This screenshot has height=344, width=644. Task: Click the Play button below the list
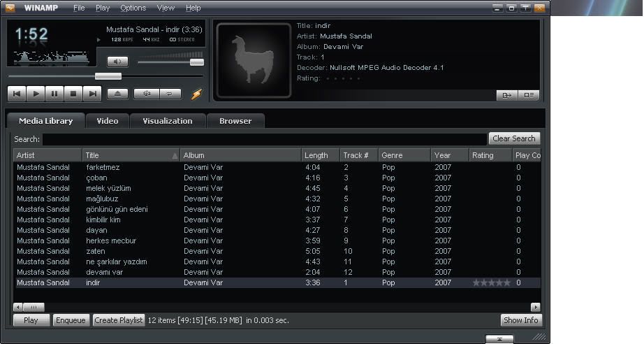(x=31, y=320)
